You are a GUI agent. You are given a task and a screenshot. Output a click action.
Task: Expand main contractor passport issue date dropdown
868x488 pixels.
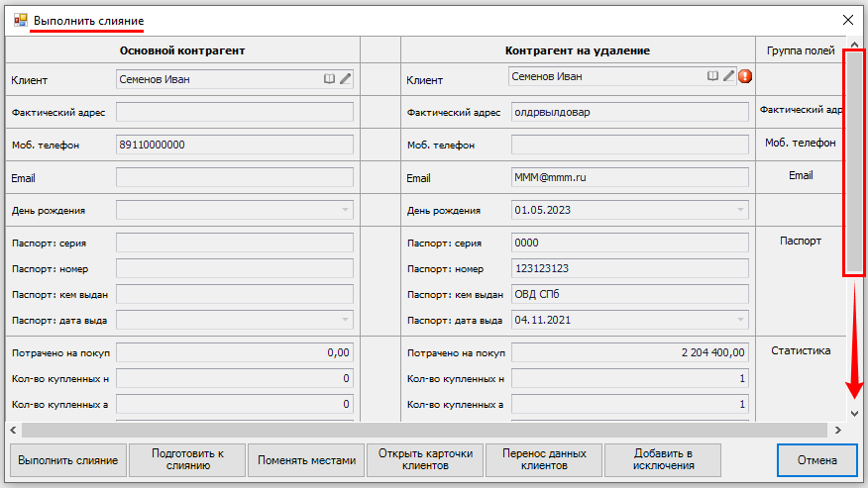345,320
